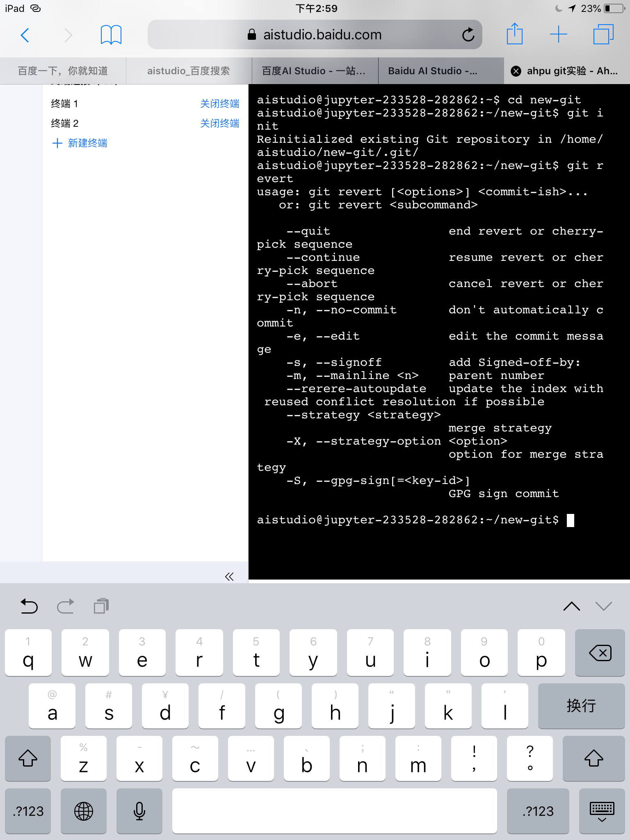630x840 pixels.
Task: Tap the terminal prompt cursor area
Action: click(x=570, y=520)
